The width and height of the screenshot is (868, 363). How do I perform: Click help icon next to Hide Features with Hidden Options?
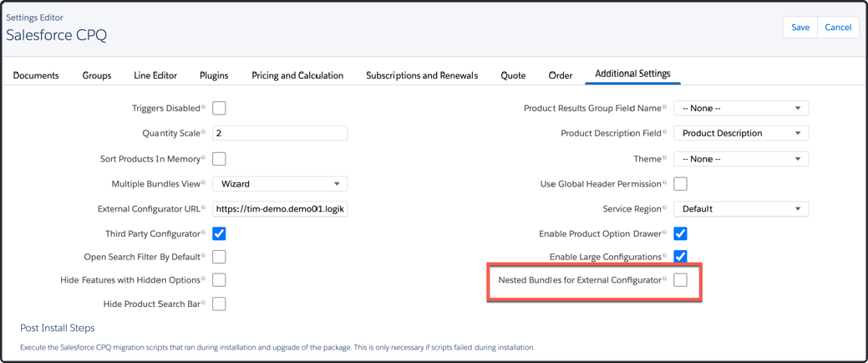click(x=203, y=279)
